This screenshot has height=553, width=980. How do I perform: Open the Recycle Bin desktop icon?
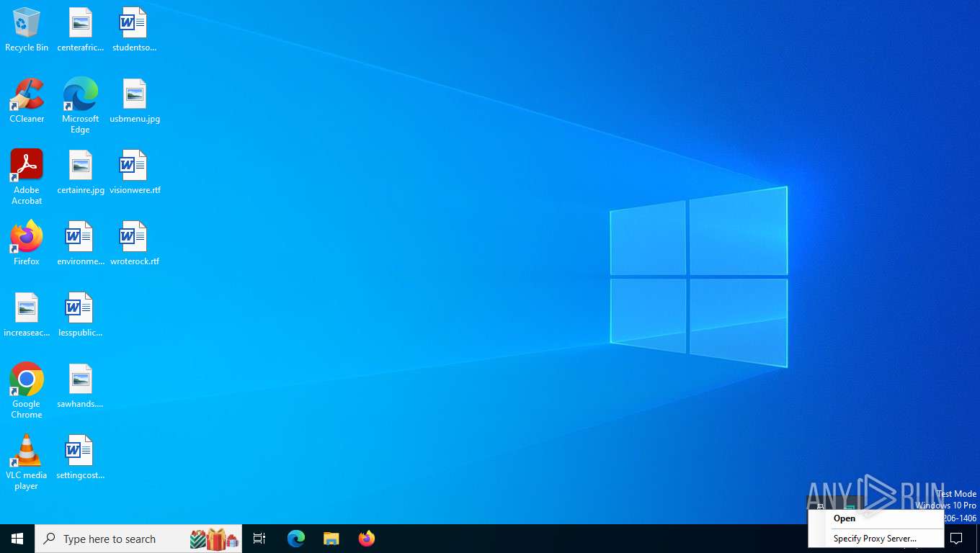point(27,30)
